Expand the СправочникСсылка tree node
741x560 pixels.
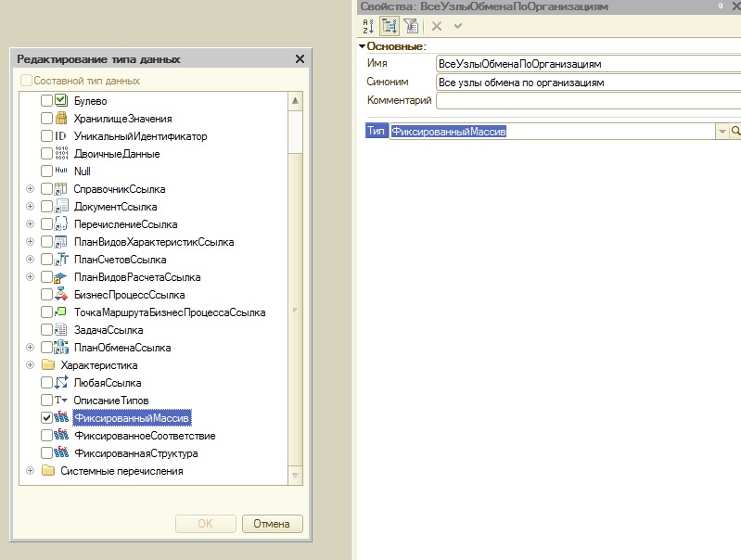click(x=30, y=188)
